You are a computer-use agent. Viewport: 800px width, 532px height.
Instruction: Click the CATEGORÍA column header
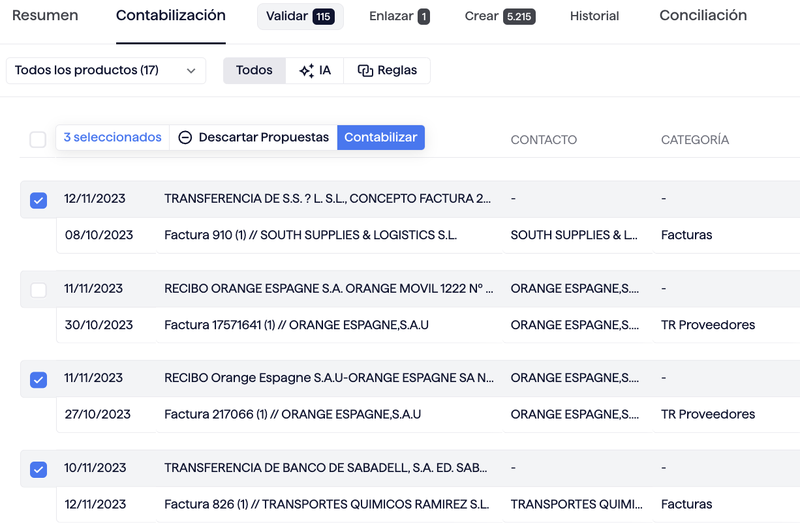(x=695, y=140)
